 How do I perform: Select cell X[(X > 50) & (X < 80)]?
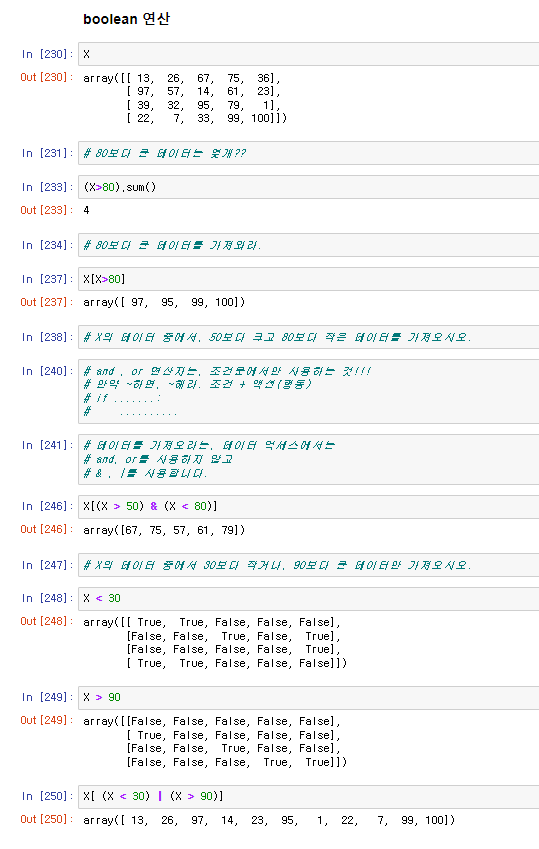point(308,506)
